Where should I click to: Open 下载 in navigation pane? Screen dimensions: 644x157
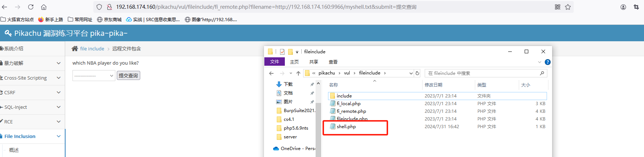point(288,84)
